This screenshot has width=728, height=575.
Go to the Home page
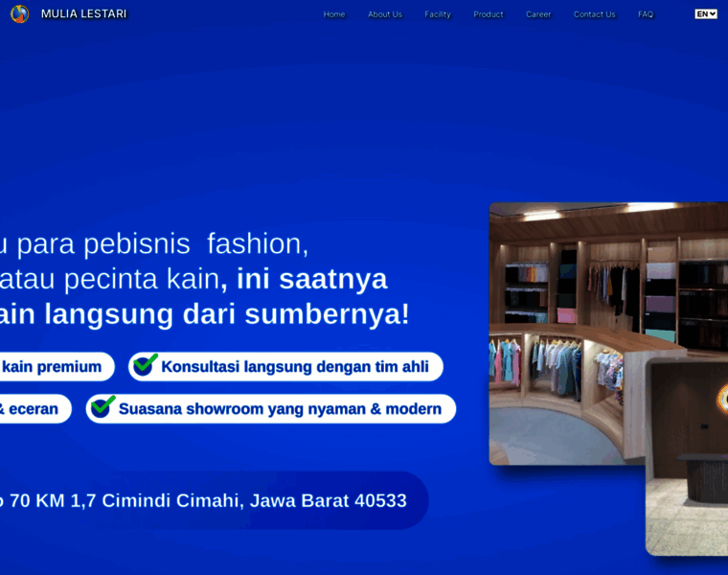334,14
